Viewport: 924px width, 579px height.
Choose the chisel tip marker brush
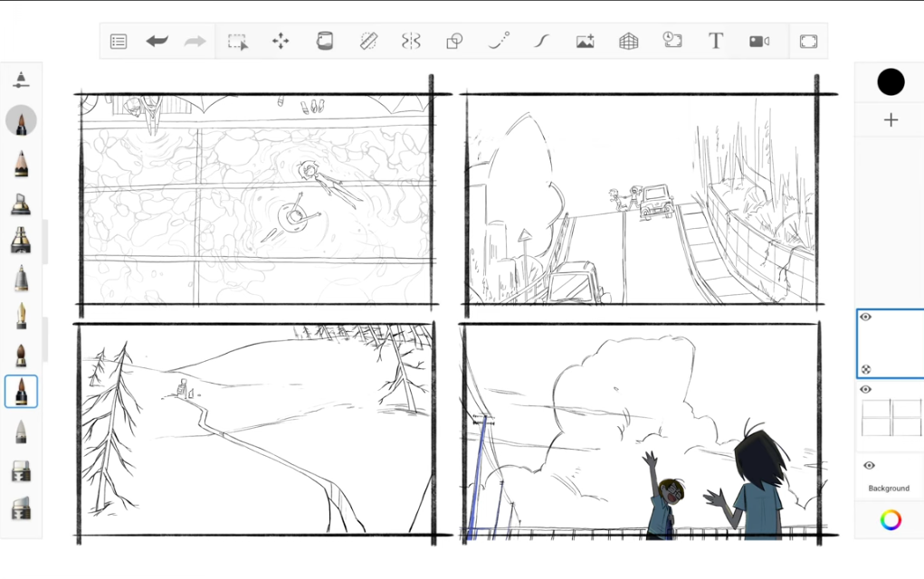click(x=21, y=241)
